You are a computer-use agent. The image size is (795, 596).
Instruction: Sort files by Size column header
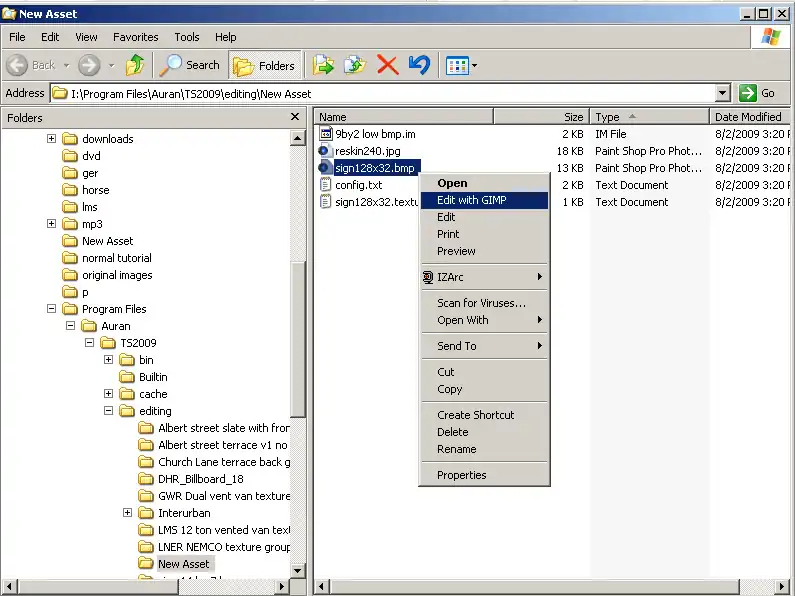click(x=573, y=117)
